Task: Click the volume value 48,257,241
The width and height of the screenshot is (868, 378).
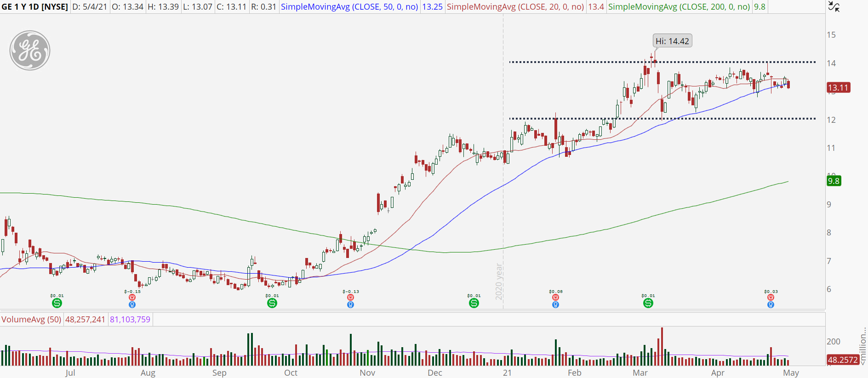Action: pyautogui.click(x=85, y=319)
